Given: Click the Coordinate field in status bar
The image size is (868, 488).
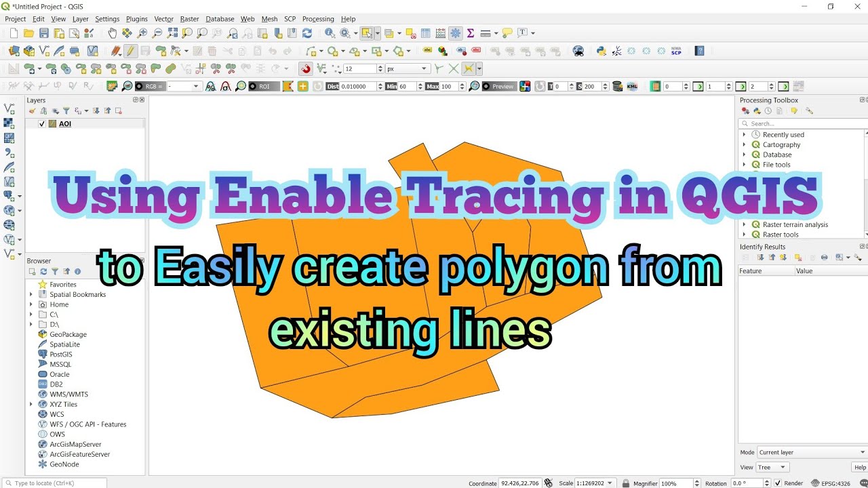Looking at the screenshot, I should click(520, 483).
